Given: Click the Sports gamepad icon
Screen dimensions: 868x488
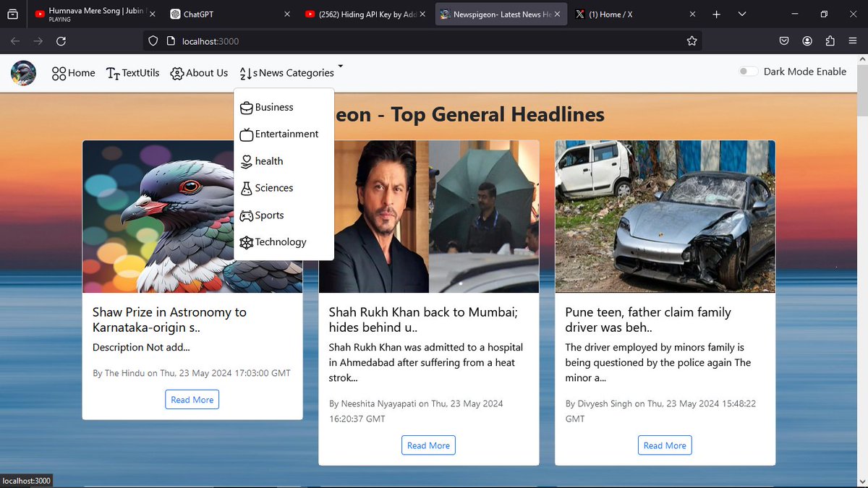Looking at the screenshot, I should click(x=247, y=215).
